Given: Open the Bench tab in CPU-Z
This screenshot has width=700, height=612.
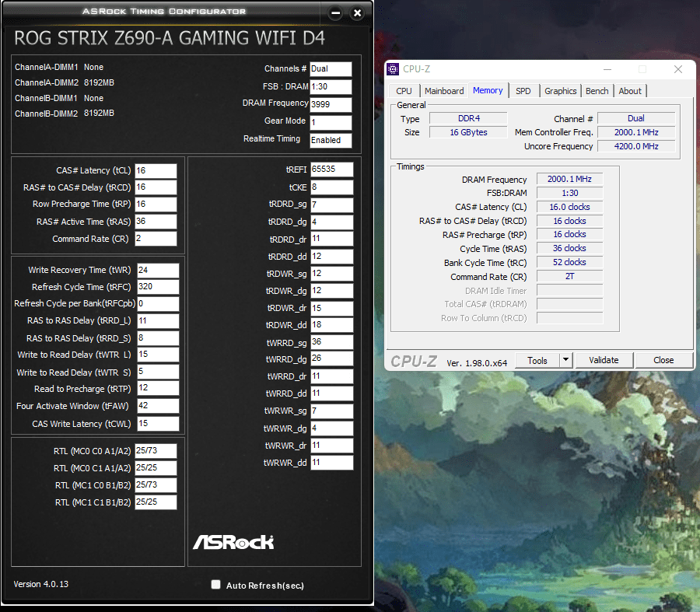Looking at the screenshot, I should [597, 91].
